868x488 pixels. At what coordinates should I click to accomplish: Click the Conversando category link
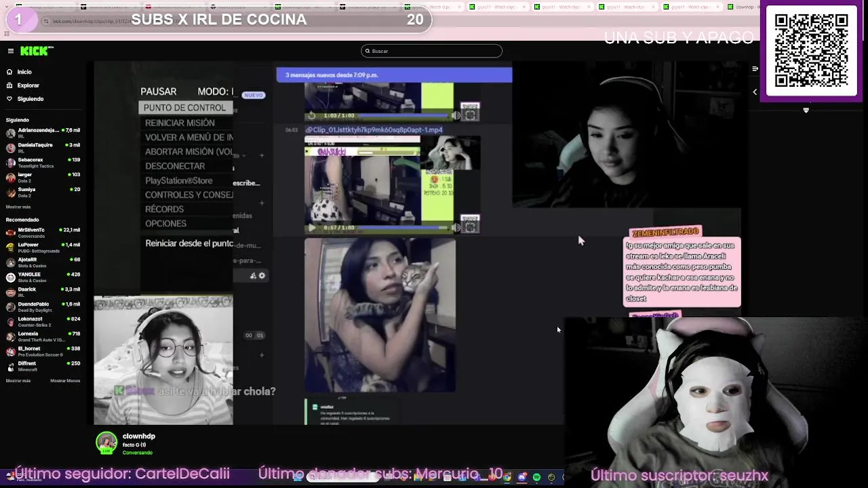(137, 453)
